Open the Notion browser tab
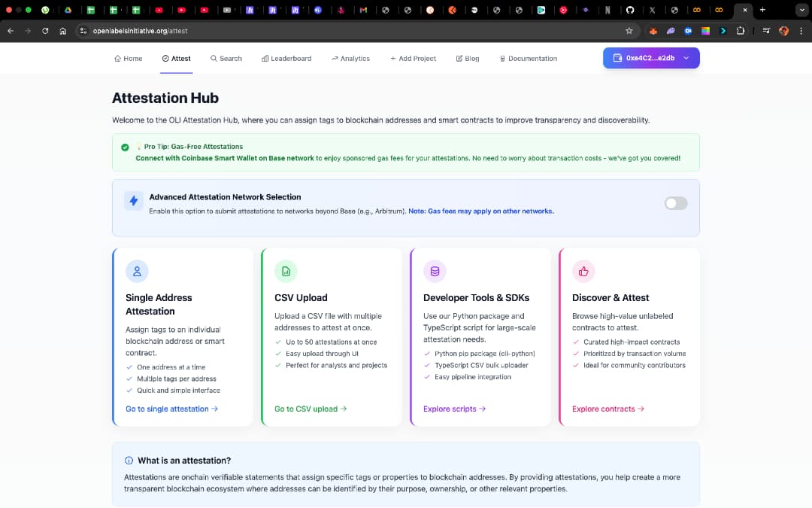The width and height of the screenshot is (812, 508). [607, 10]
